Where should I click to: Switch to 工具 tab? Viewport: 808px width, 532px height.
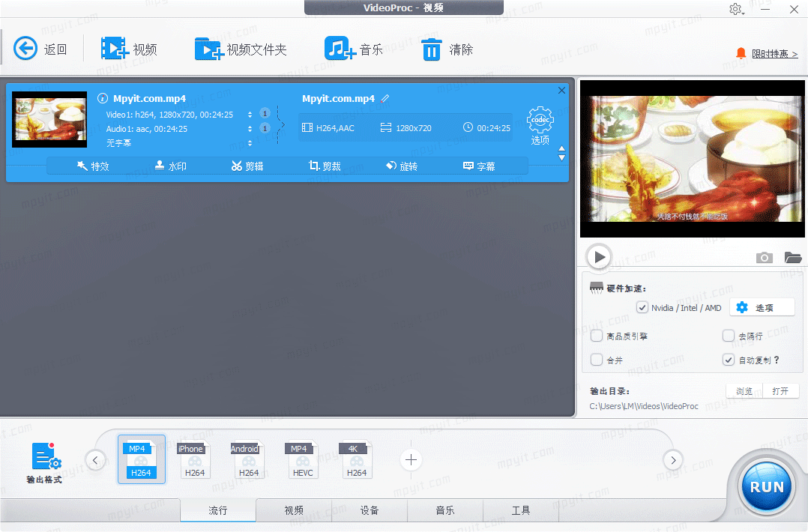[x=520, y=510]
